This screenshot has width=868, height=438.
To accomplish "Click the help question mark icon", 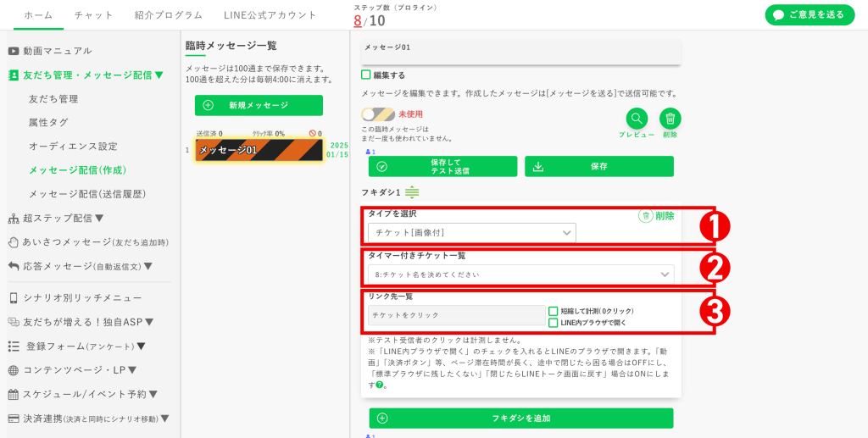I will [x=380, y=385].
